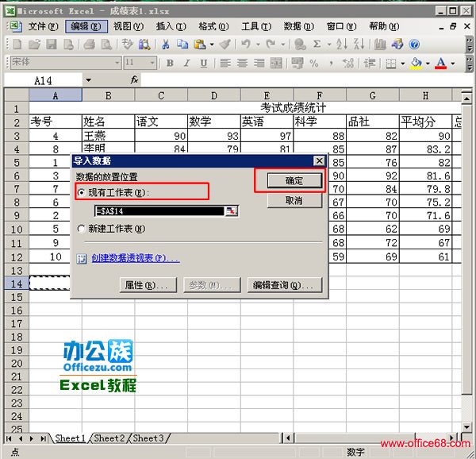Click the row 16 header
The width and height of the screenshot is (476, 459).
(x=17, y=310)
